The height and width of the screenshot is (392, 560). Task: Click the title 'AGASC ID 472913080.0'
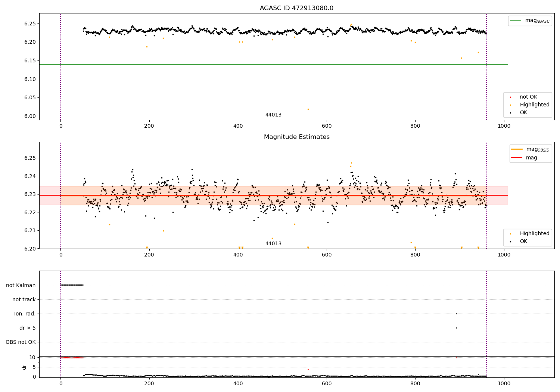tap(296, 8)
